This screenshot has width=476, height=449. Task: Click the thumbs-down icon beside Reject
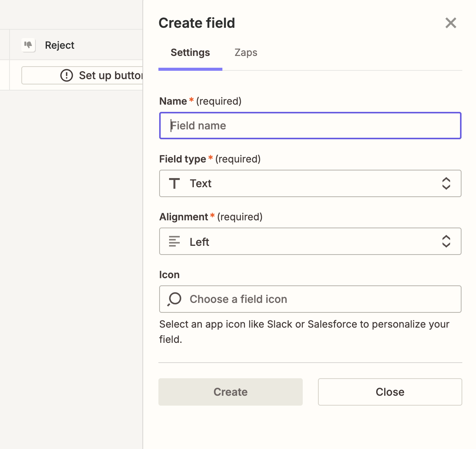29,45
